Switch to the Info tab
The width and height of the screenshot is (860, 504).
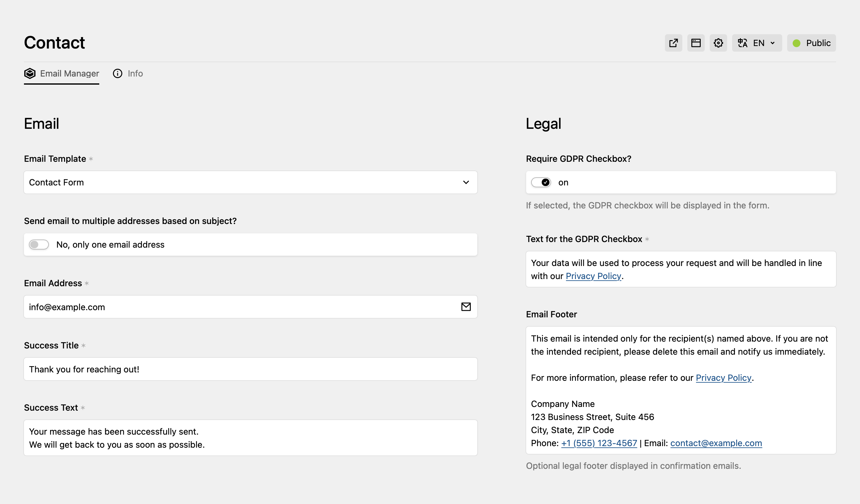coord(135,73)
